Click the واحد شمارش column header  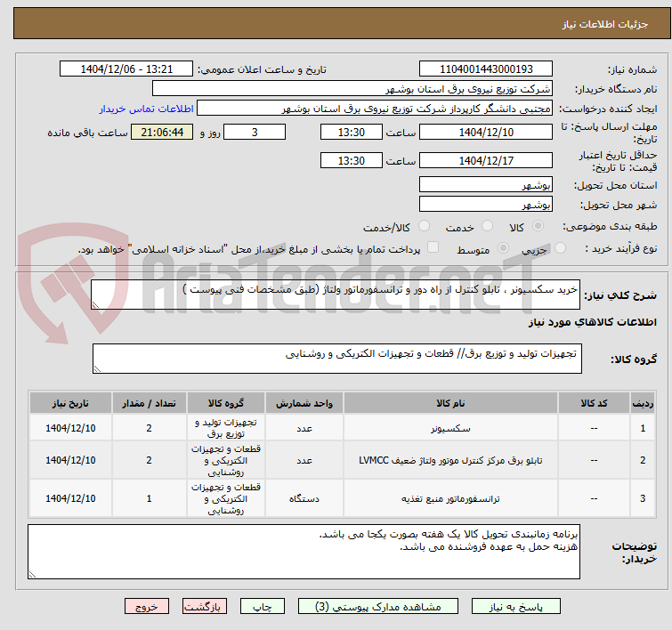pos(304,403)
